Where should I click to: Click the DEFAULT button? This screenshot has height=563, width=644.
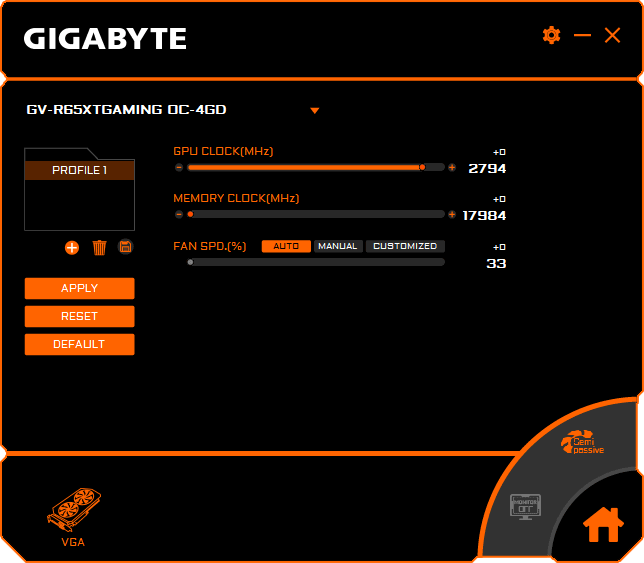79,344
